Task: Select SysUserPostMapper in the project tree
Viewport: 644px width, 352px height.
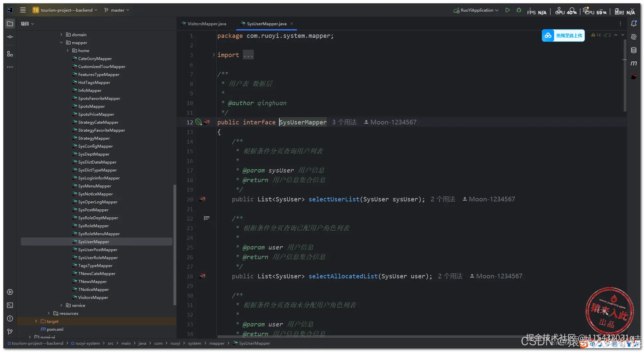Action: (98, 249)
